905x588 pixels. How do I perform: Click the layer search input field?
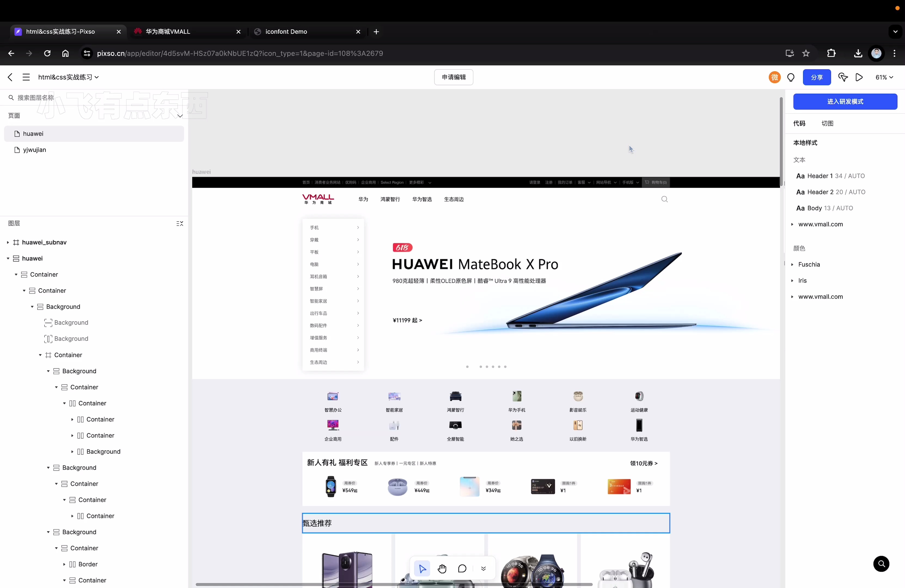(x=34, y=98)
